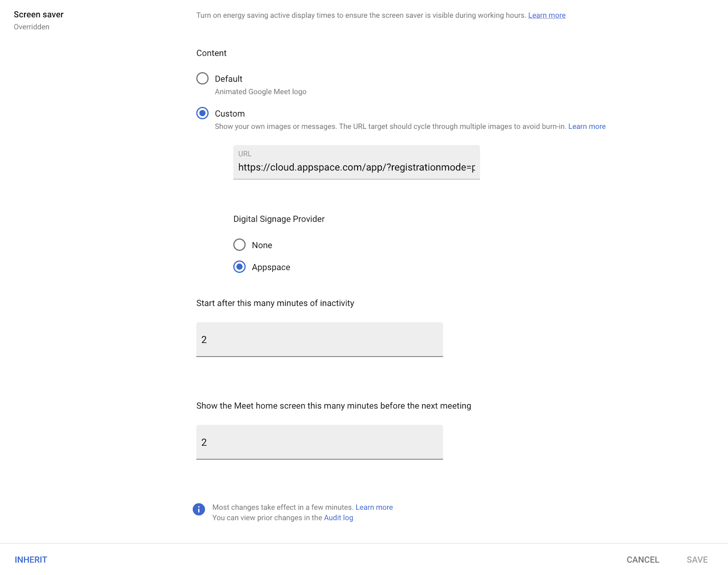
Task: Click 'Start after this many minutes of inactivity' label
Action: 275,303
